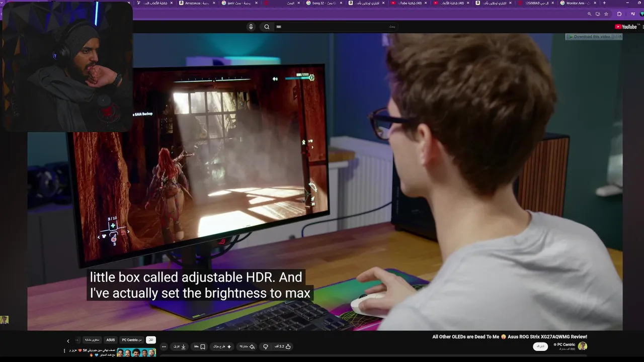Switch to the jarir Google search tab

pos(240,3)
